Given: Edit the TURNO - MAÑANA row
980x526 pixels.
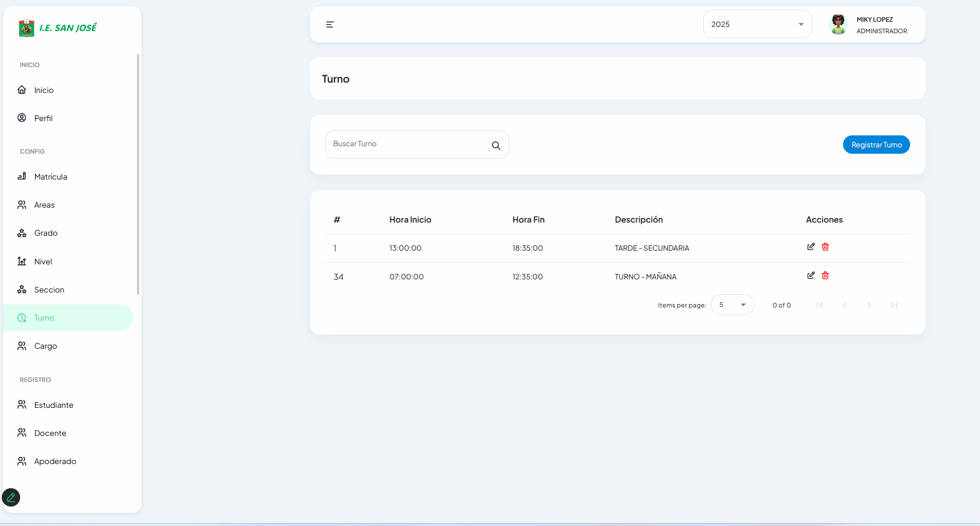Looking at the screenshot, I should click(811, 275).
